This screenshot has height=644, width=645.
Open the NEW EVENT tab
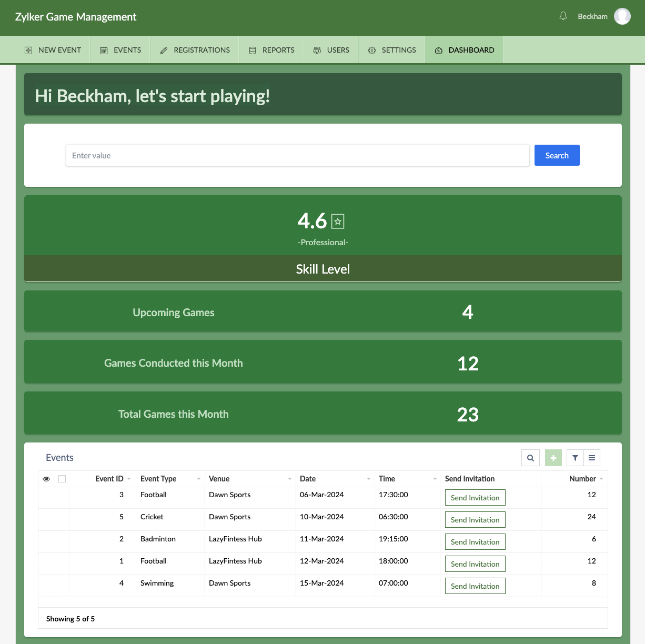[x=53, y=50]
